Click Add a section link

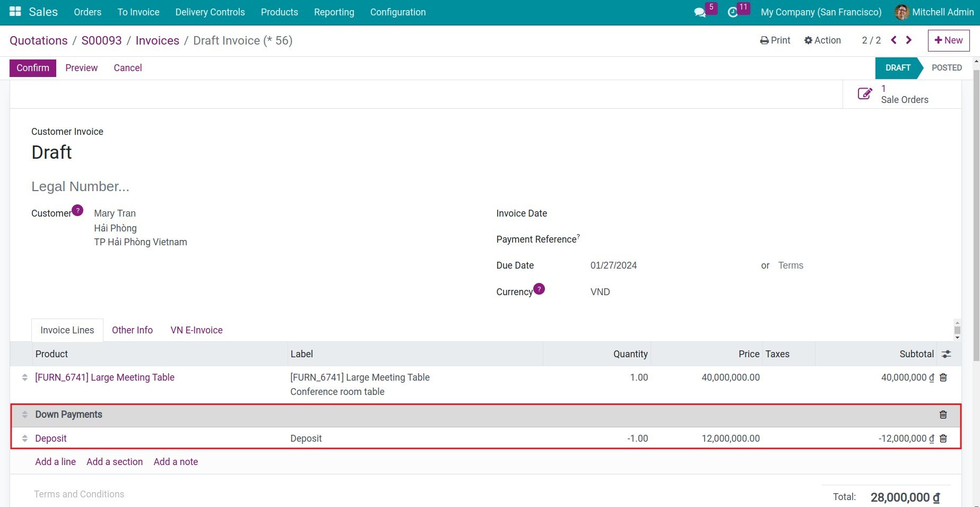pyautogui.click(x=115, y=462)
